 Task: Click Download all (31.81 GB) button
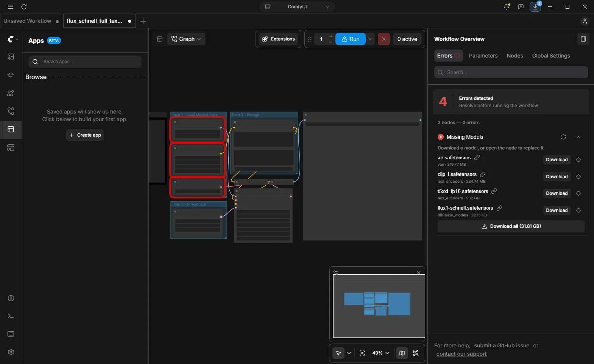coord(511,226)
